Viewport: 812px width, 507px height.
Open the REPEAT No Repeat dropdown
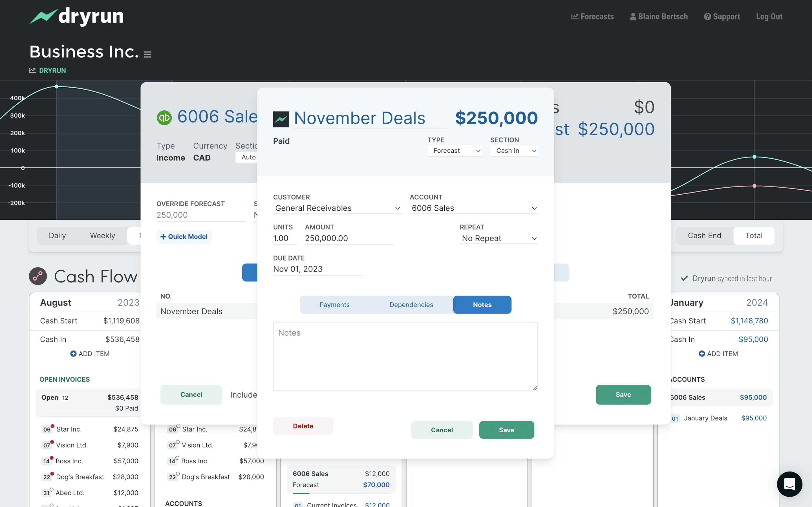pos(498,238)
